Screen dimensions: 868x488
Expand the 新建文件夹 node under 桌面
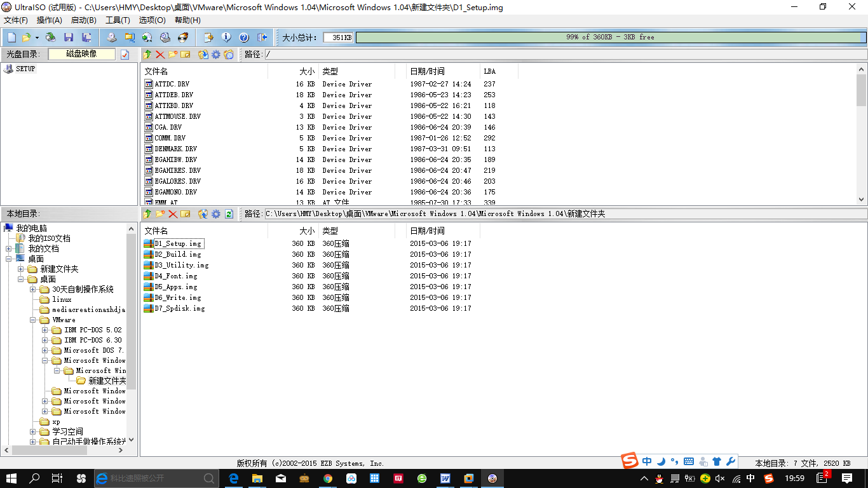click(x=21, y=269)
